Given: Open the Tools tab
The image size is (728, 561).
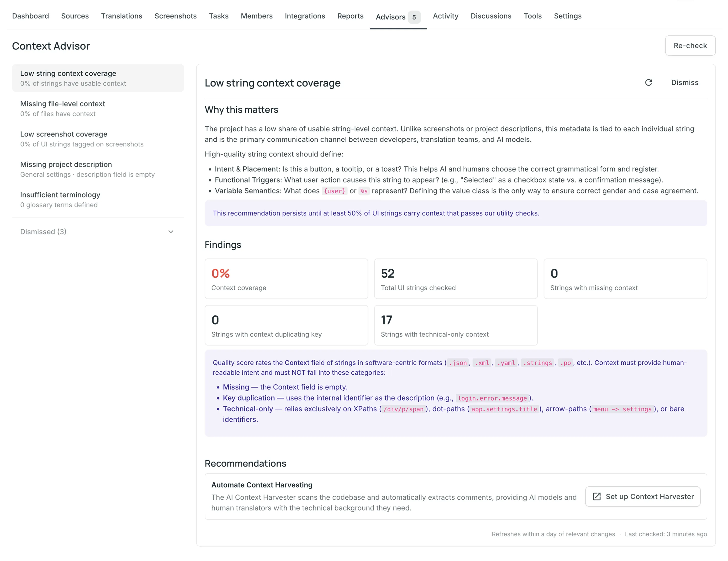Looking at the screenshot, I should pos(532,16).
